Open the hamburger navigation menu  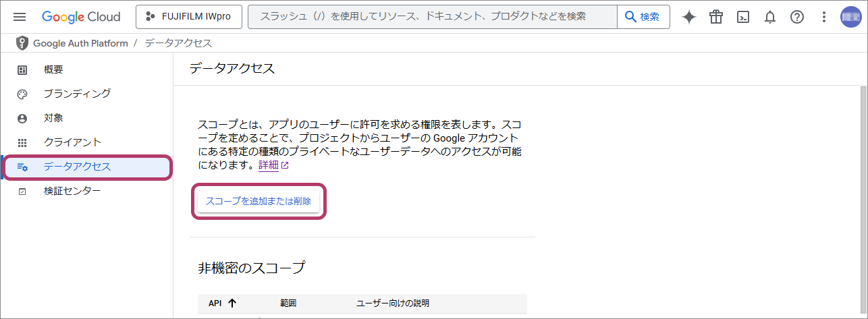tap(20, 17)
